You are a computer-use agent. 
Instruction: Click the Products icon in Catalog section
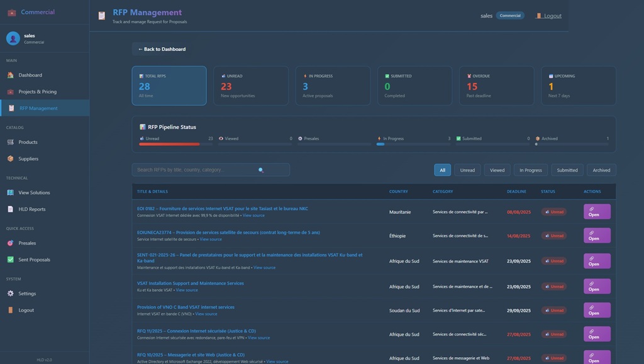10,142
